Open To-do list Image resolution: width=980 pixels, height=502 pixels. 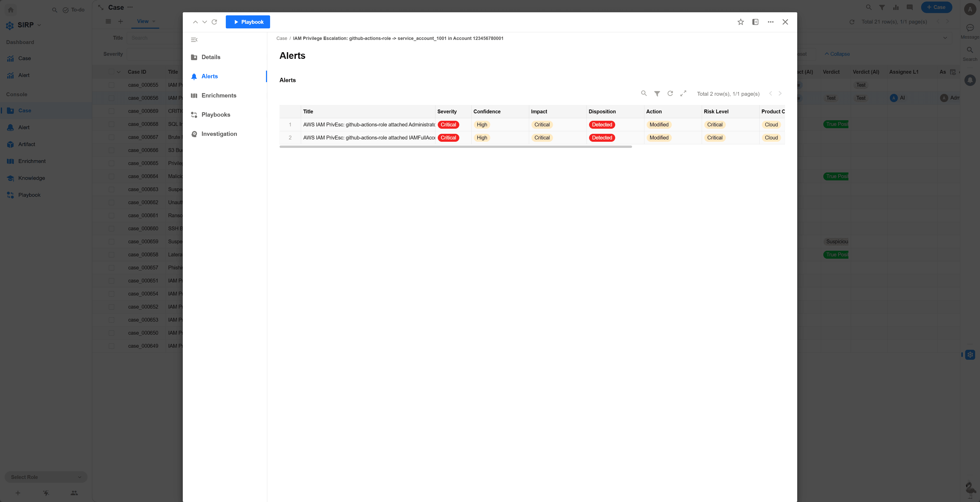coord(73,10)
